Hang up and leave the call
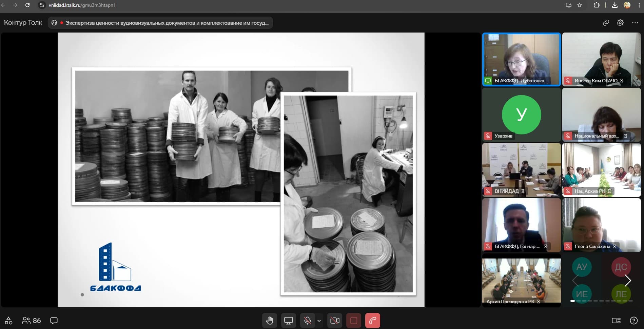Viewport: 644px width, 329px height. pos(372,321)
